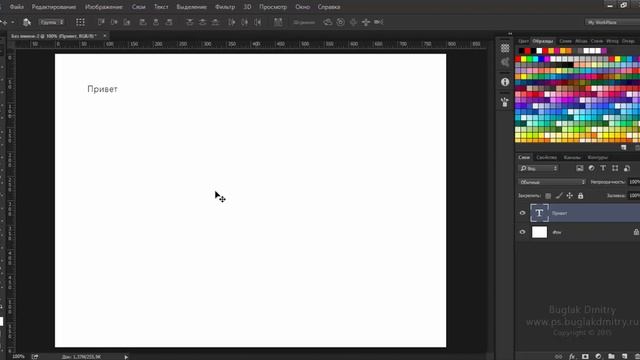Distribute left edges of layers
This screenshot has height=360, width=640.
pyautogui.click(x=231, y=22)
